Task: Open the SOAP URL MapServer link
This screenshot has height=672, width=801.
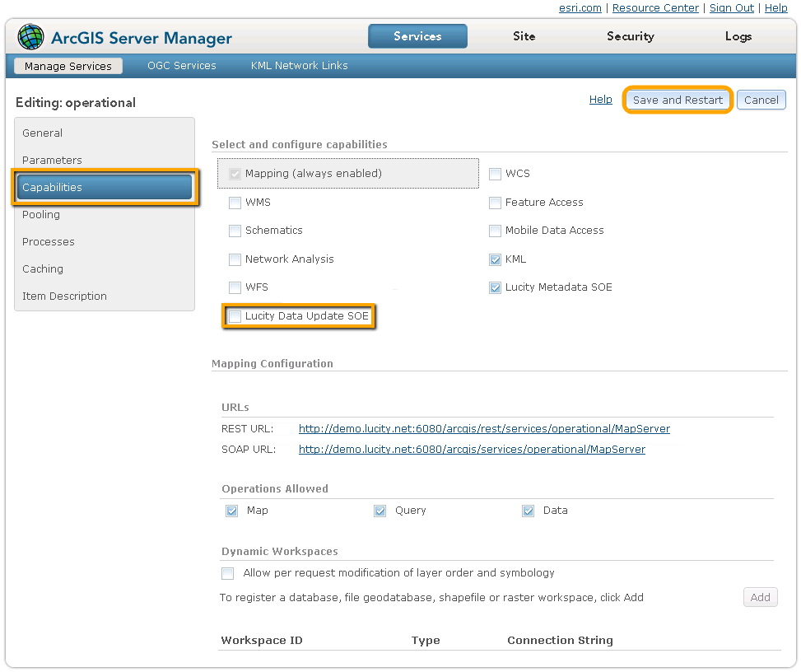Action: click(472, 449)
